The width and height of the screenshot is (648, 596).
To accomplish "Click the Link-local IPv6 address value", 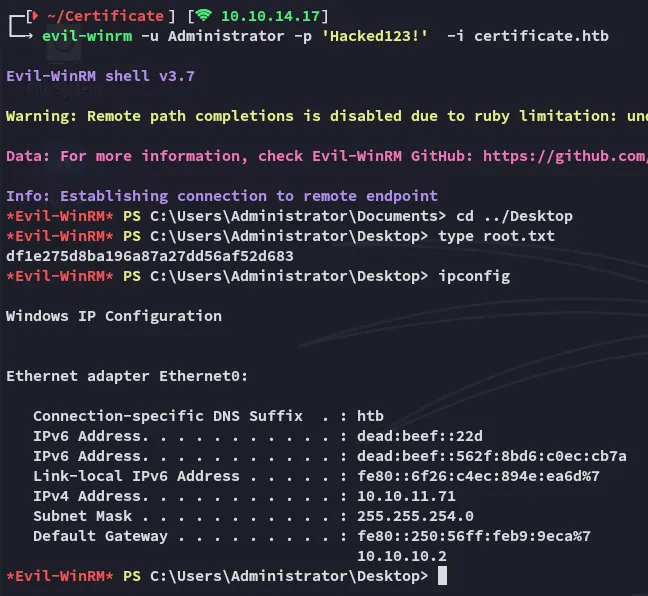I will click(x=478, y=476).
